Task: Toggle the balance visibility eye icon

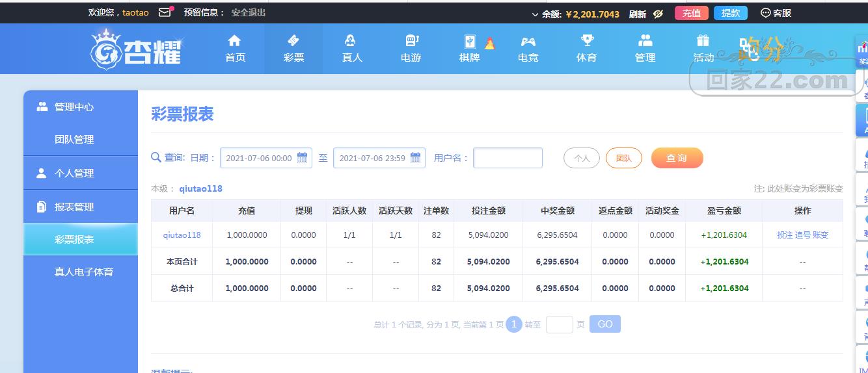Action: tap(658, 14)
